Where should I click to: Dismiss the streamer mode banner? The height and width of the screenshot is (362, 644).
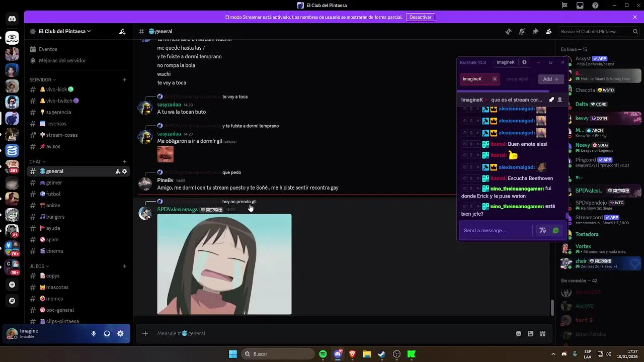635,17
